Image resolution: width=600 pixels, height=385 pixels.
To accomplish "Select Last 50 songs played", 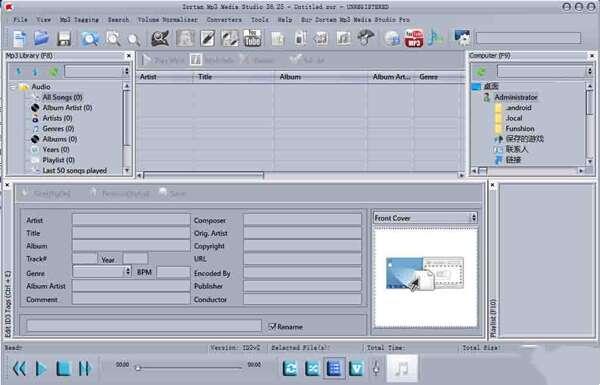I will pyautogui.click(x=75, y=171).
